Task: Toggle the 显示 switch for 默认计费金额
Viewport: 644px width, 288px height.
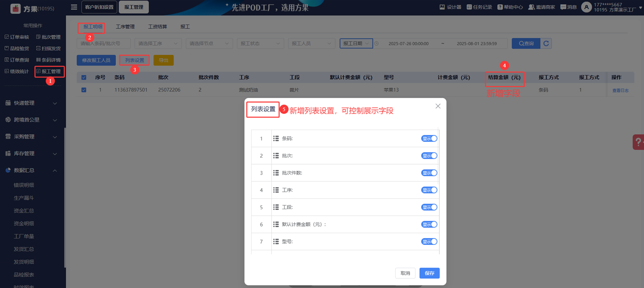Action: 429,224
